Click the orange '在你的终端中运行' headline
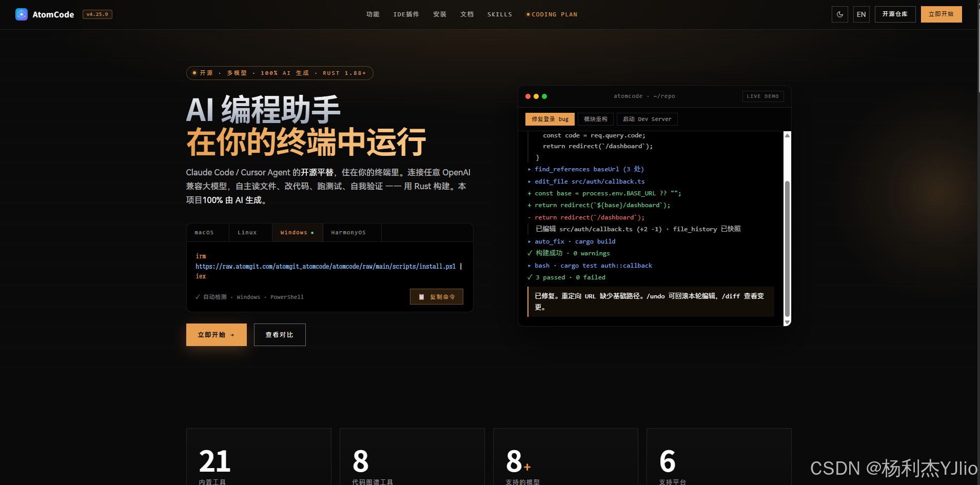980x485 pixels. click(306, 142)
